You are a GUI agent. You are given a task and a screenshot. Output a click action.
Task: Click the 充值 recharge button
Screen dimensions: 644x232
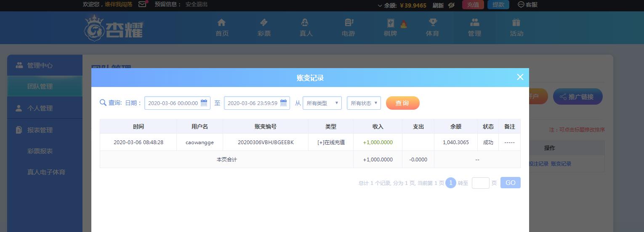pyautogui.click(x=473, y=5)
